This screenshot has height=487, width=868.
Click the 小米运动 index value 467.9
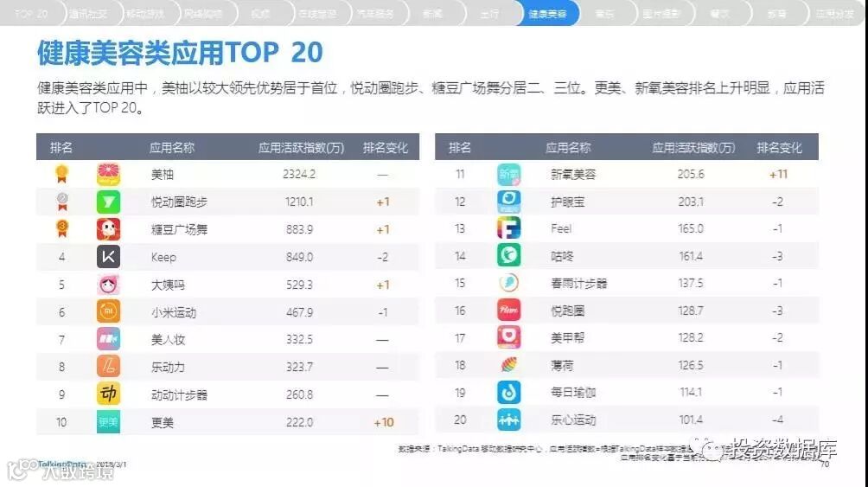point(299,312)
